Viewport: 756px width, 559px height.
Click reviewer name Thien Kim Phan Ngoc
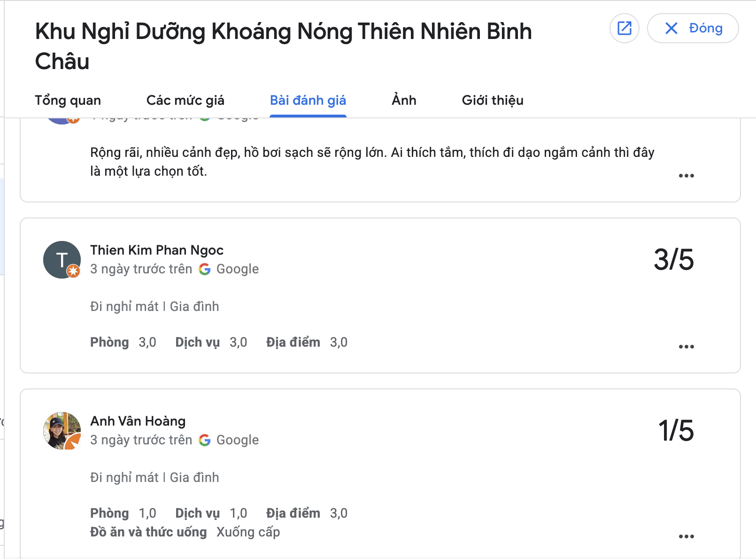(x=157, y=250)
